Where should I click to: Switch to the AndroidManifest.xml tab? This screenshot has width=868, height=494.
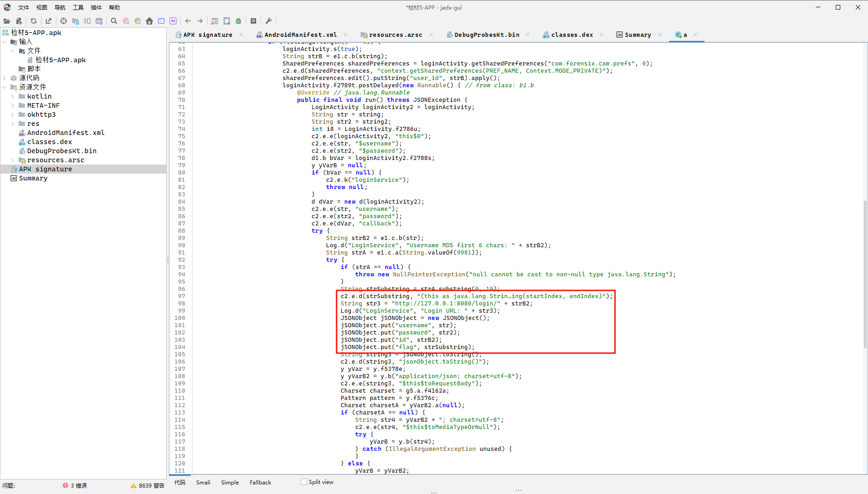300,35
